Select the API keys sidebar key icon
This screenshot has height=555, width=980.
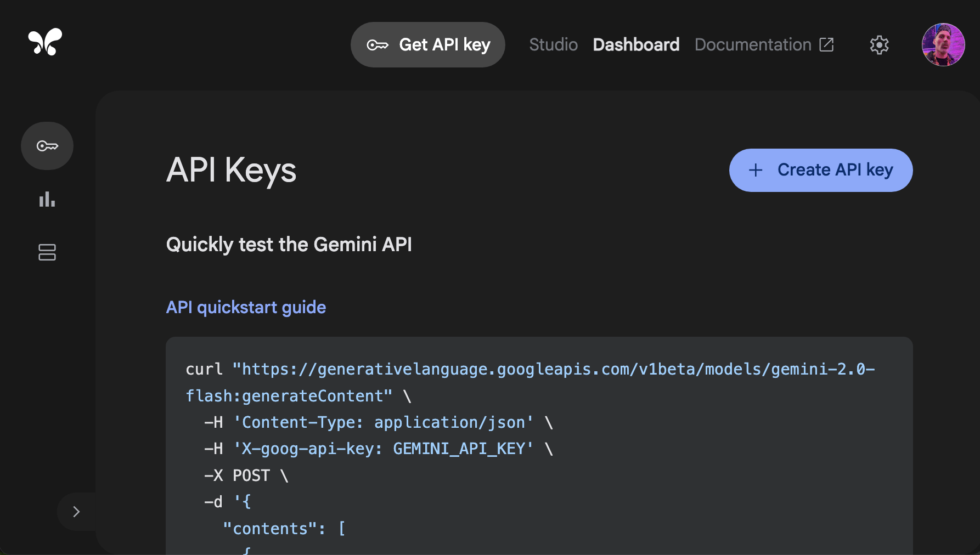pyautogui.click(x=47, y=146)
